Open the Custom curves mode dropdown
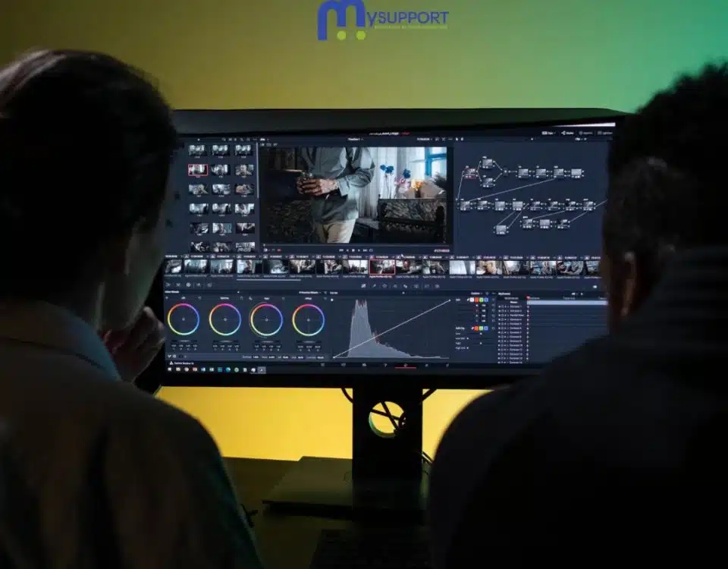 click(477, 293)
